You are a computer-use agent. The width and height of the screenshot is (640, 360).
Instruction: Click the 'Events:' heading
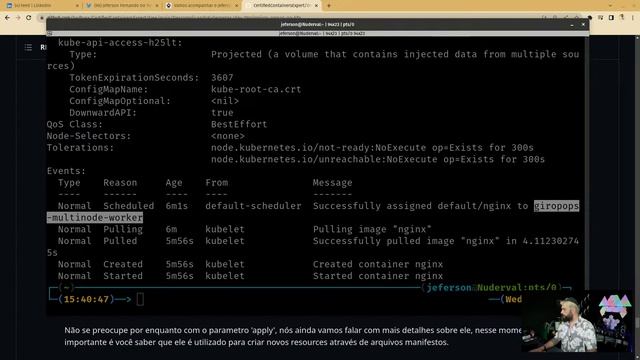click(66, 171)
